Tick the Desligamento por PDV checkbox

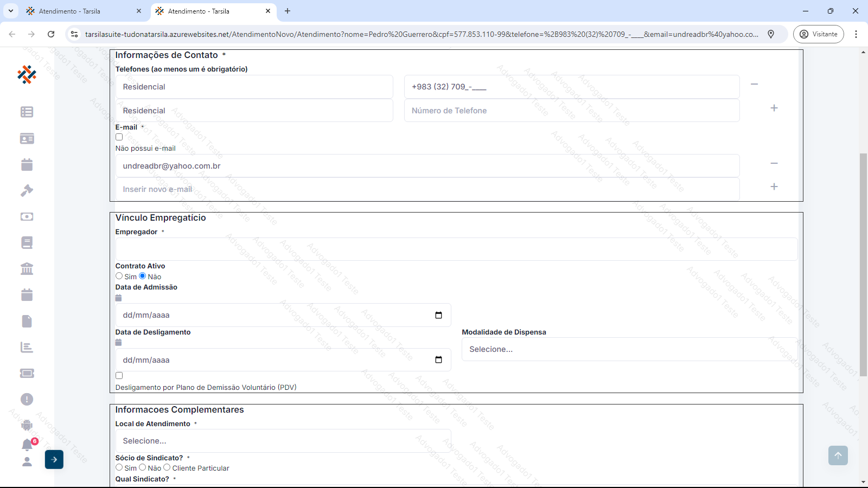pyautogui.click(x=119, y=376)
